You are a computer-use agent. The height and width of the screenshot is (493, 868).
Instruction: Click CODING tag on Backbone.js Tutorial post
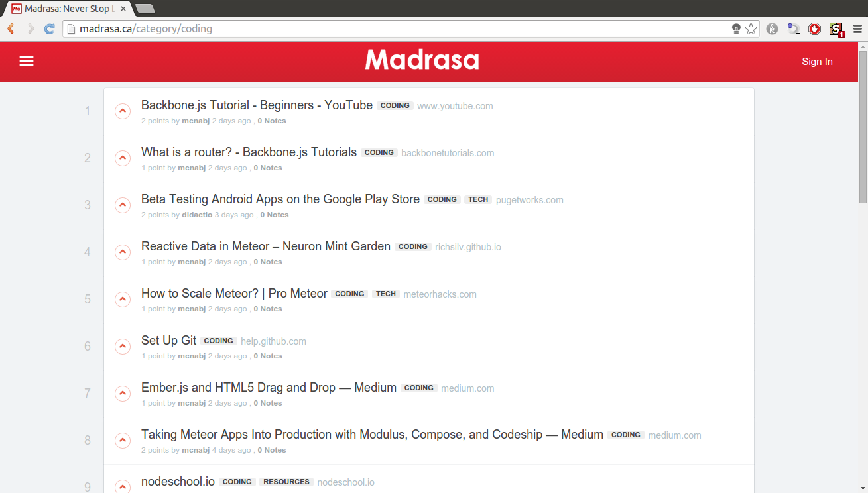395,106
